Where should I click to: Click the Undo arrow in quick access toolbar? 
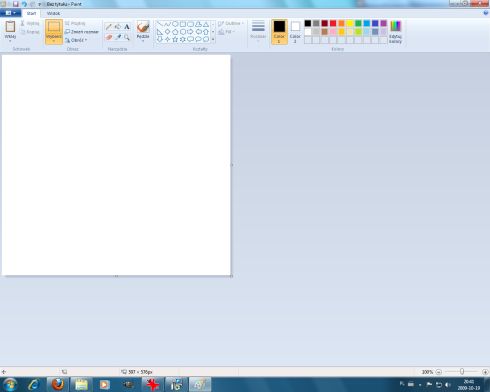(x=24, y=4)
